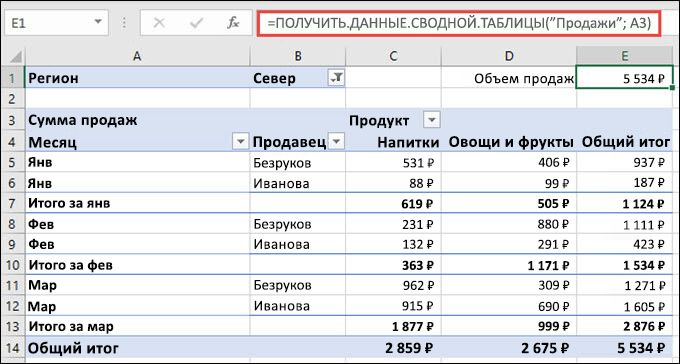Click the Select All corner triangle
The height and width of the screenshot is (364, 680).
[x=16, y=56]
